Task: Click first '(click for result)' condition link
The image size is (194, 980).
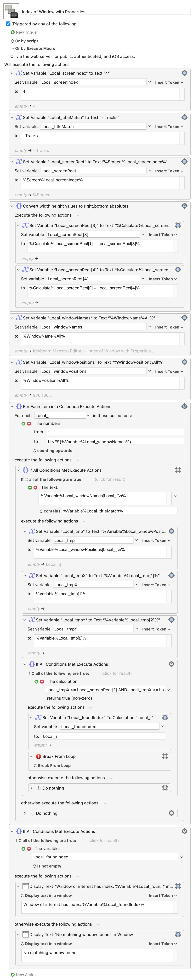Action: coord(110,479)
